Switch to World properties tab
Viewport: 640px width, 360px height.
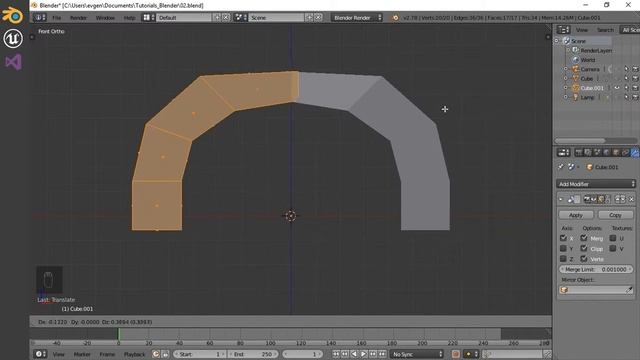[607, 153]
